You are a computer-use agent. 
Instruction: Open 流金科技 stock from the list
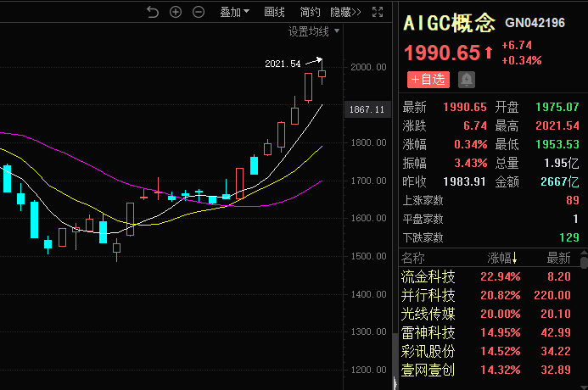pyautogui.click(x=428, y=276)
